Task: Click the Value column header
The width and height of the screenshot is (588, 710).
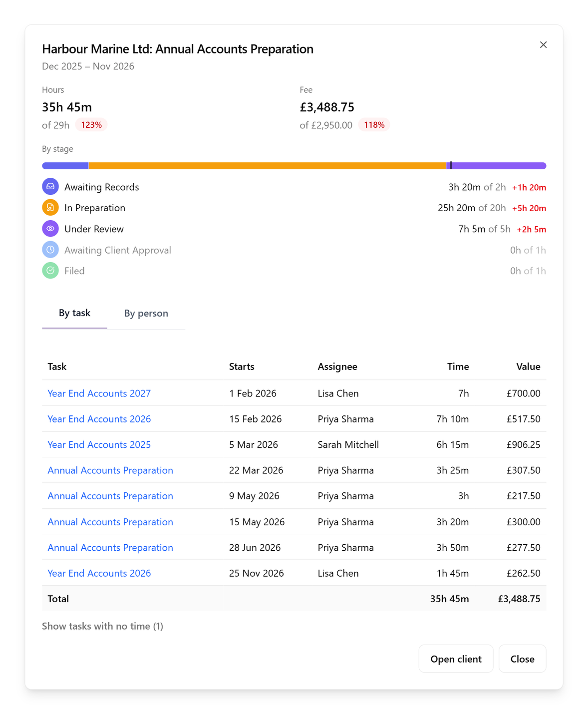Action: pos(528,366)
